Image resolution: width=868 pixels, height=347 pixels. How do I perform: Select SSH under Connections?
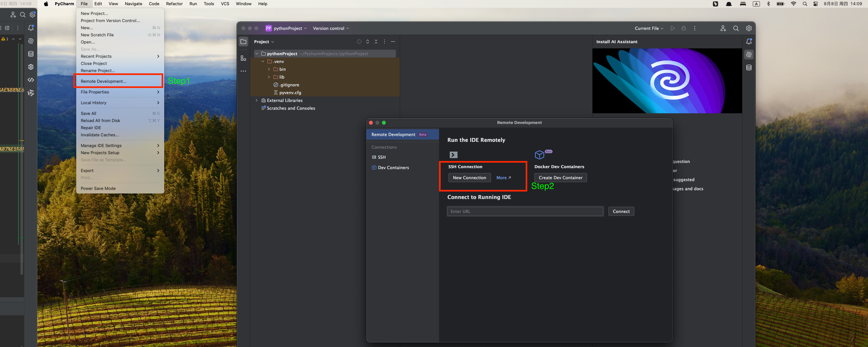(403, 157)
